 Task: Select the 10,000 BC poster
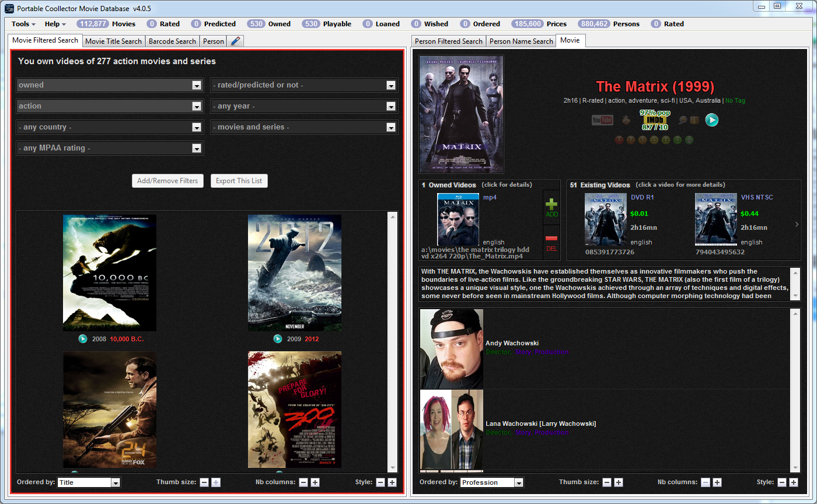point(110,273)
